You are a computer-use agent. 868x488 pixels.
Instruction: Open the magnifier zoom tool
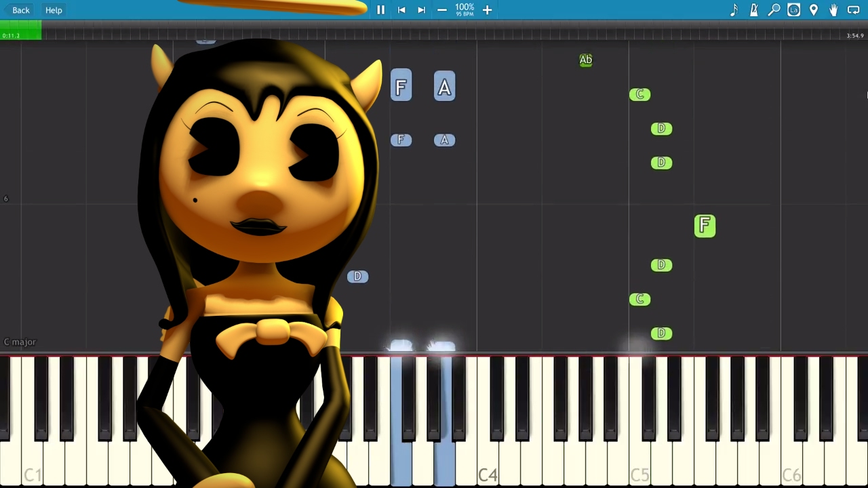[x=774, y=10]
